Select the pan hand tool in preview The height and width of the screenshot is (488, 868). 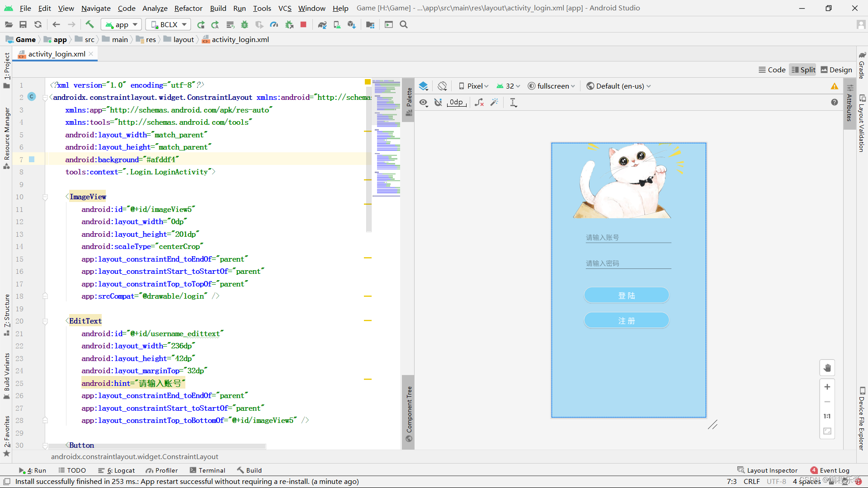[827, 368]
